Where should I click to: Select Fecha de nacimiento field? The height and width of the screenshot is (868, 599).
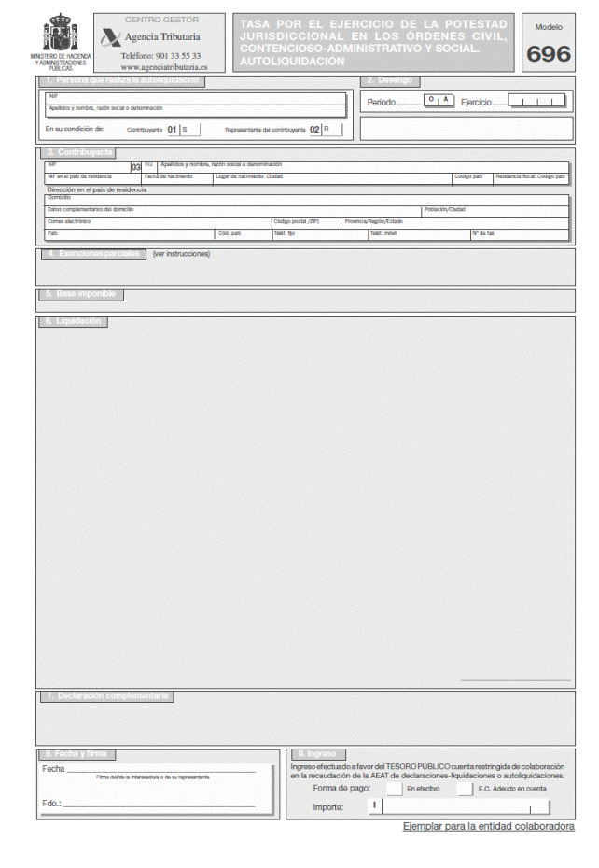click(x=177, y=179)
